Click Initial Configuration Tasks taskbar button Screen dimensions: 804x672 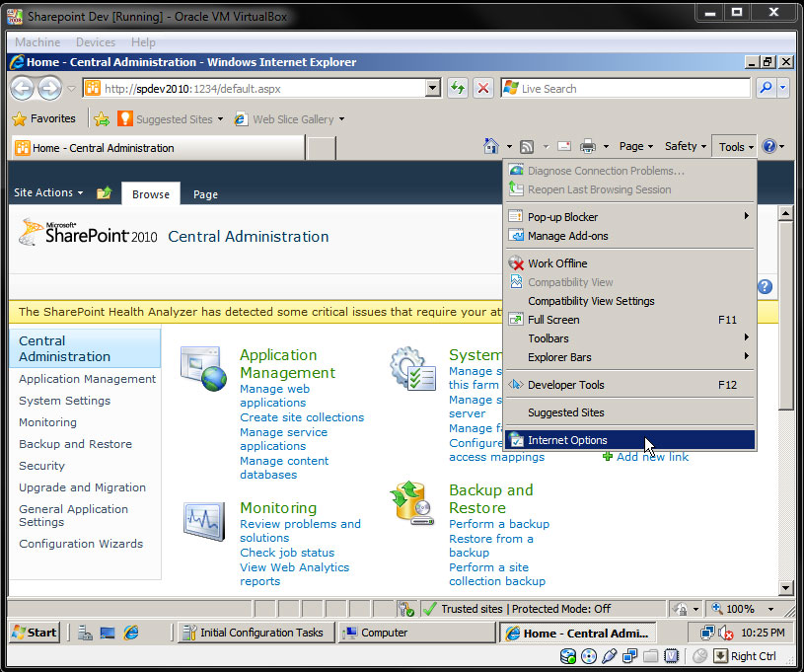coord(256,633)
